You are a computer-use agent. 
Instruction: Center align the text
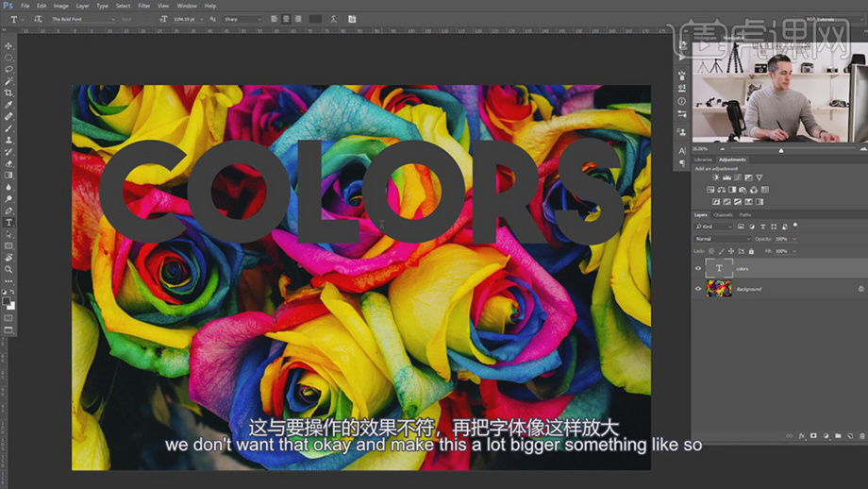click(287, 19)
